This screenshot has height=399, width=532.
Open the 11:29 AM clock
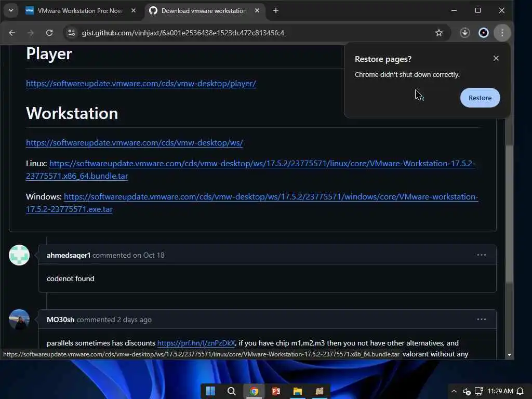500,391
